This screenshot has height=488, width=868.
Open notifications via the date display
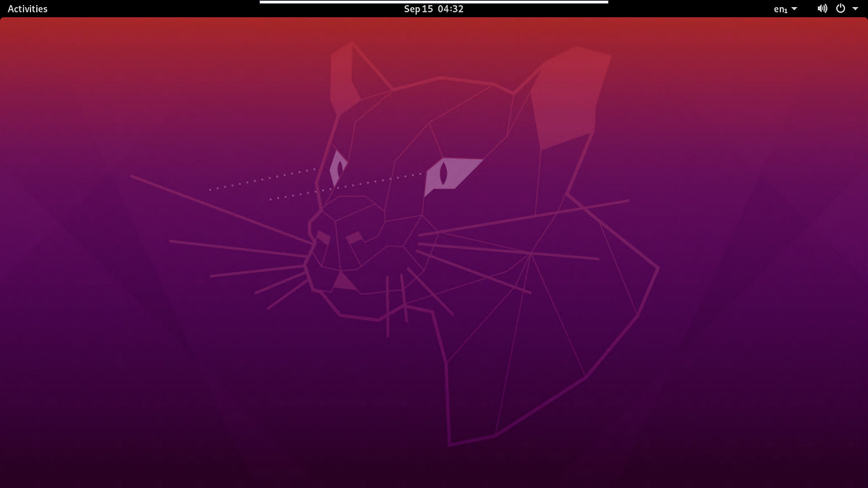click(434, 9)
